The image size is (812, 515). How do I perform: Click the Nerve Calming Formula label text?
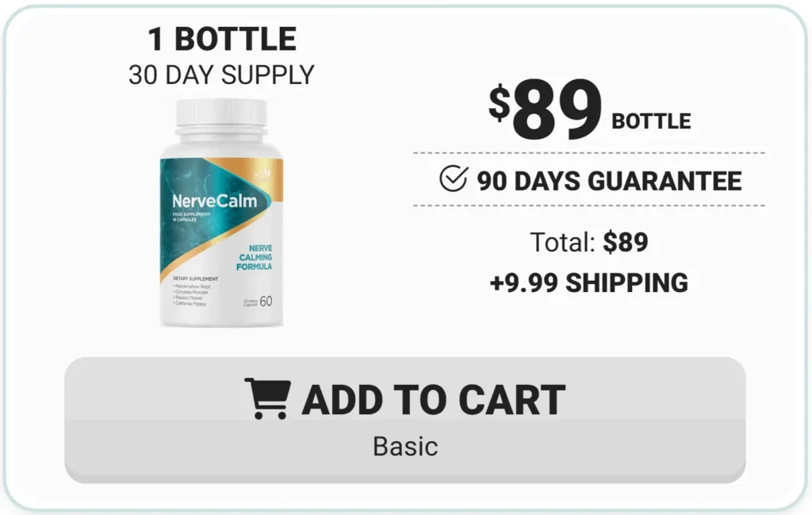(255, 257)
